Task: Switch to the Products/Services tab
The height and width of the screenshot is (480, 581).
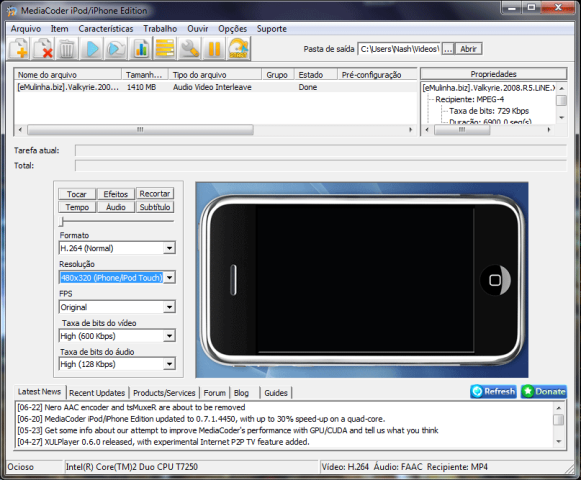Action: (x=164, y=393)
